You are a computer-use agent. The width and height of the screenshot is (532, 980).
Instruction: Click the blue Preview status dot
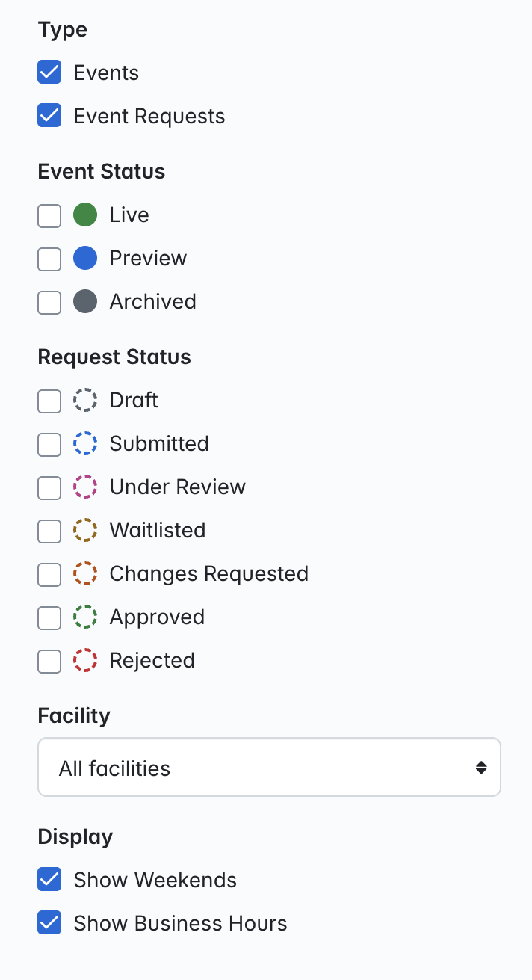[85, 259]
